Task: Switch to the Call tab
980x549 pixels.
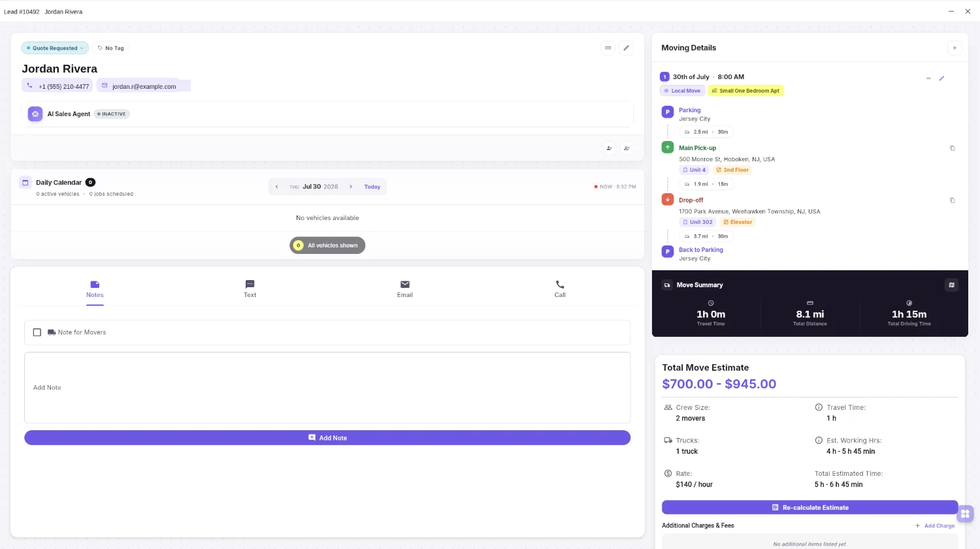Action: click(560, 289)
